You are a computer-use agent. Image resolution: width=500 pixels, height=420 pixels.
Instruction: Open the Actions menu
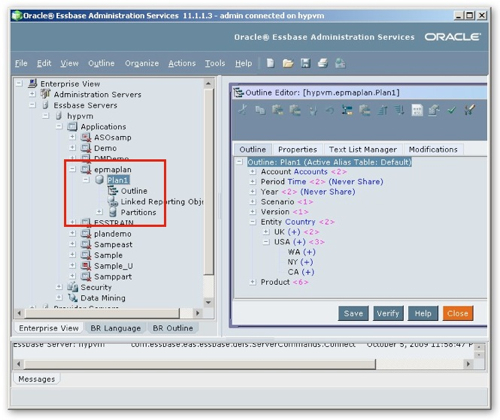coord(182,63)
